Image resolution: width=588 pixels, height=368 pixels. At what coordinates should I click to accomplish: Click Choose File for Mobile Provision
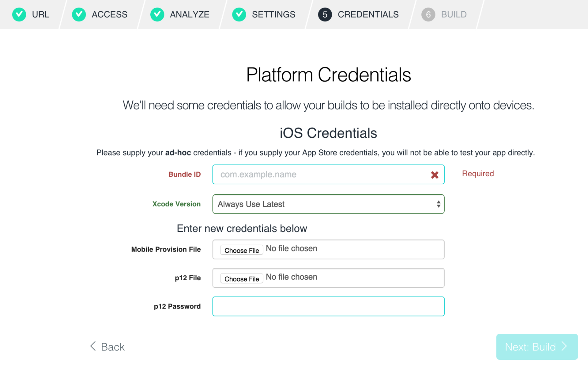(x=240, y=250)
